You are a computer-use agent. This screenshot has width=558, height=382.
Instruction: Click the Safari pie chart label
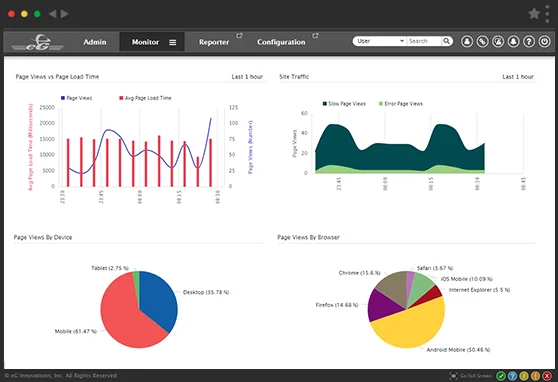pyautogui.click(x=435, y=268)
